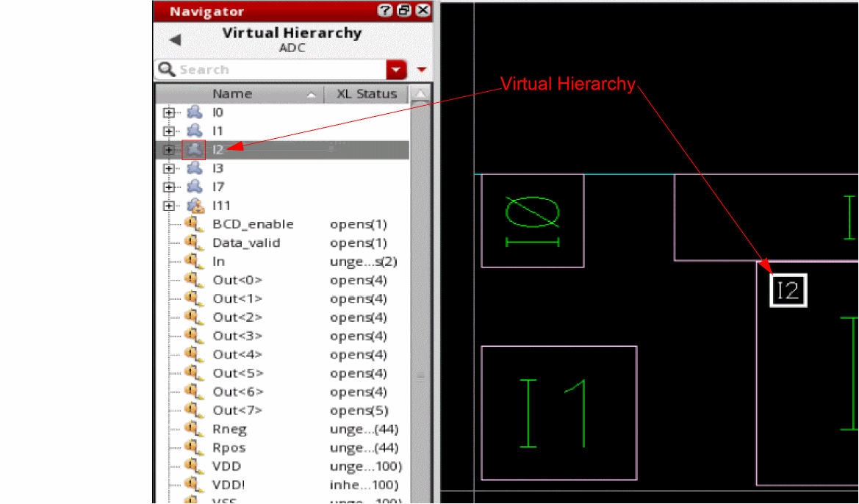Expand the I11 instance node
This screenshot has width=859, height=504.
[x=169, y=206]
